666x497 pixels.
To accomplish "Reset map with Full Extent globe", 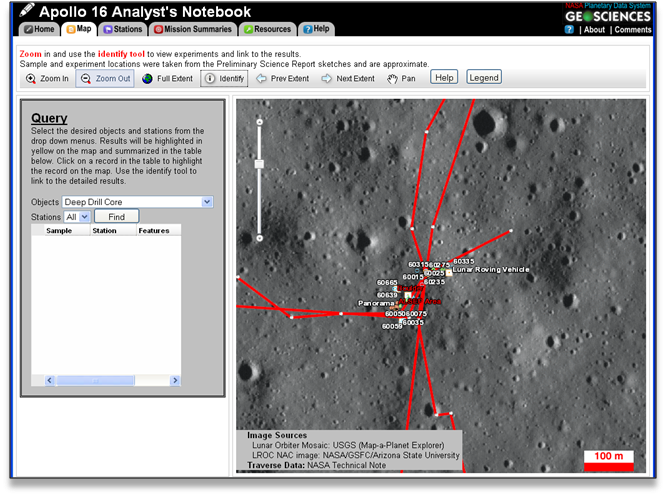I will click(167, 78).
